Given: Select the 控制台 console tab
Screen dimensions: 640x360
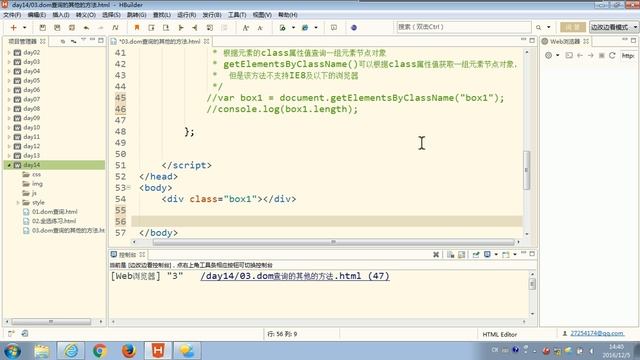Looking at the screenshot, I should pyautogui.click(x=127, y=254).
